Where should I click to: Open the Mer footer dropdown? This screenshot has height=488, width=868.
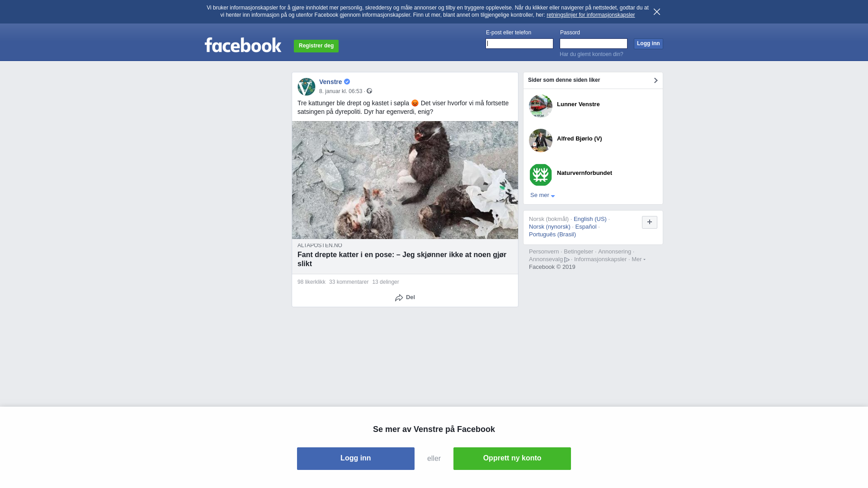point(638,259)
